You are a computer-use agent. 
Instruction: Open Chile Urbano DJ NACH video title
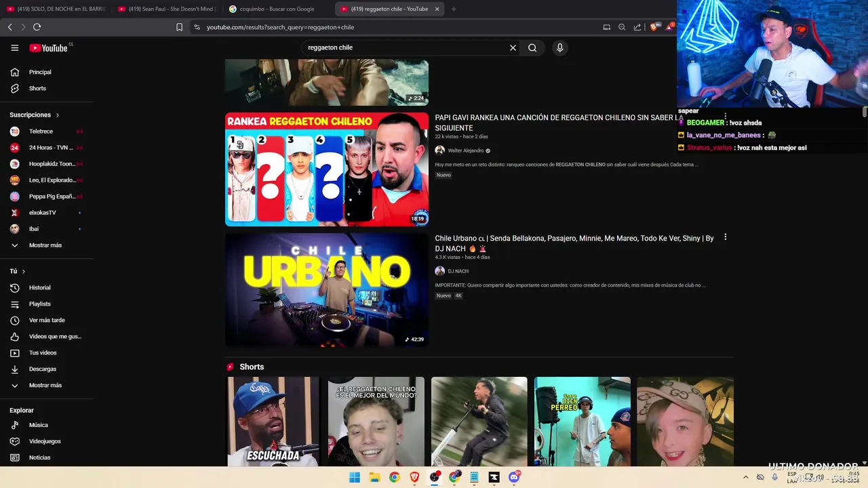[574, 243]
